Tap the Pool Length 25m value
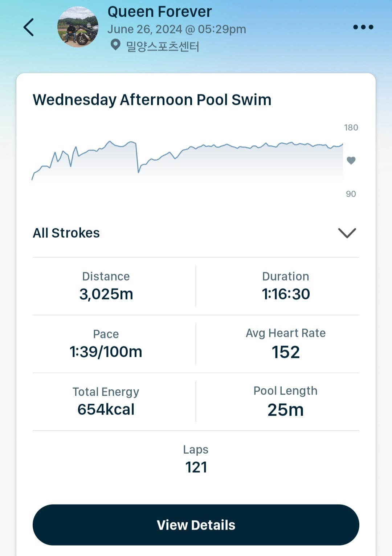This screenshot has height=556, width=392. point(286,410)
